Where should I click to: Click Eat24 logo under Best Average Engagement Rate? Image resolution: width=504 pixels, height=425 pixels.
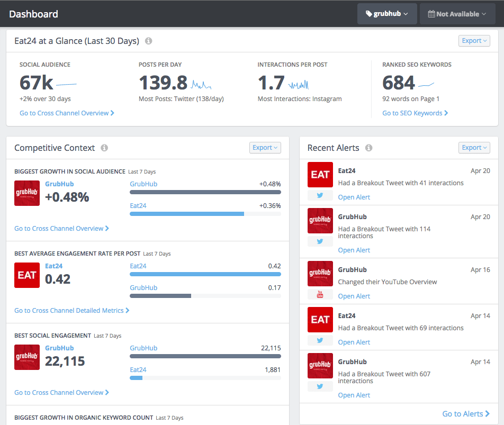coord(27,275)
